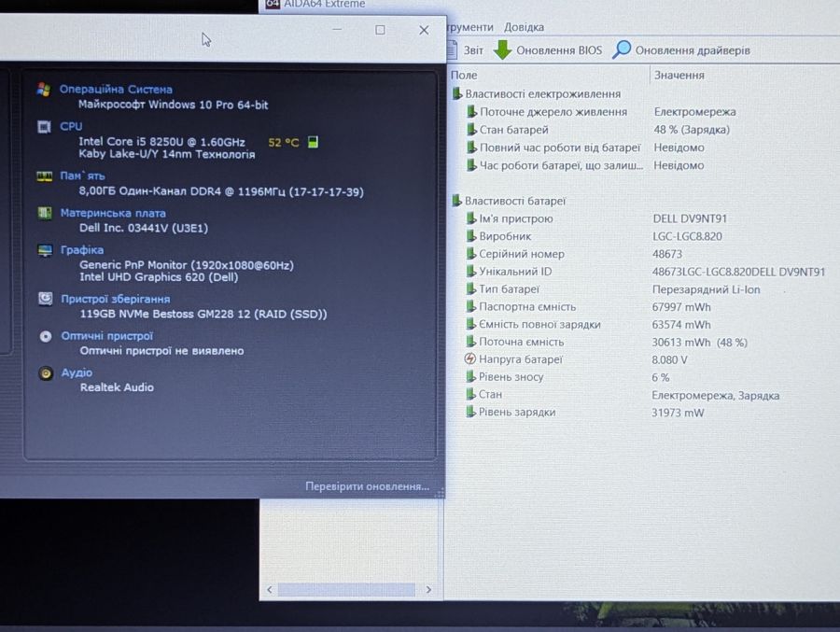Image resolution: width=840 pixels, height=632 pixels.
Task: Click the Звіт toolbar button
Action: tap(465, 50)
